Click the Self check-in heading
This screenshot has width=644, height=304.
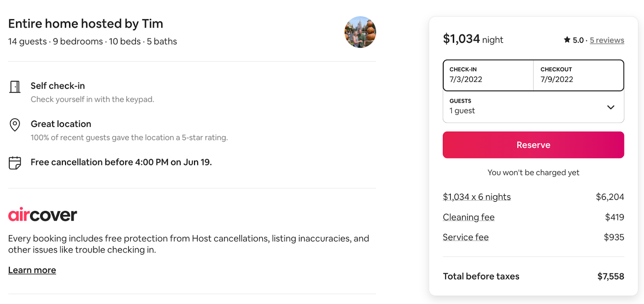click(x=58, y=86)
